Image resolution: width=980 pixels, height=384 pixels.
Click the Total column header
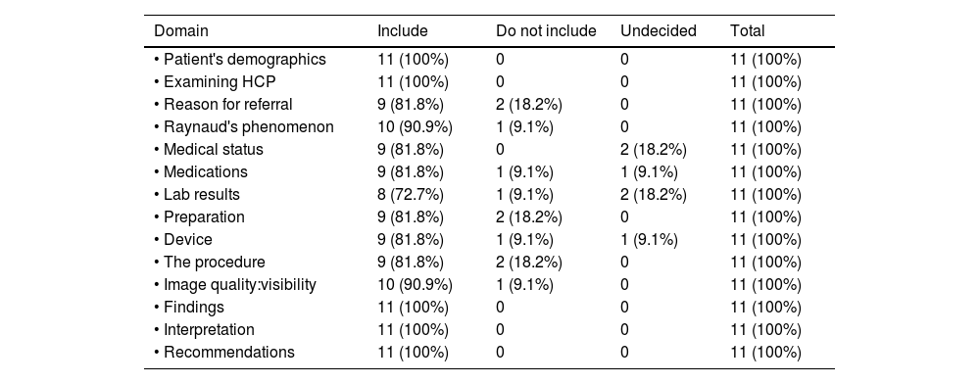(x=748, y=31)
